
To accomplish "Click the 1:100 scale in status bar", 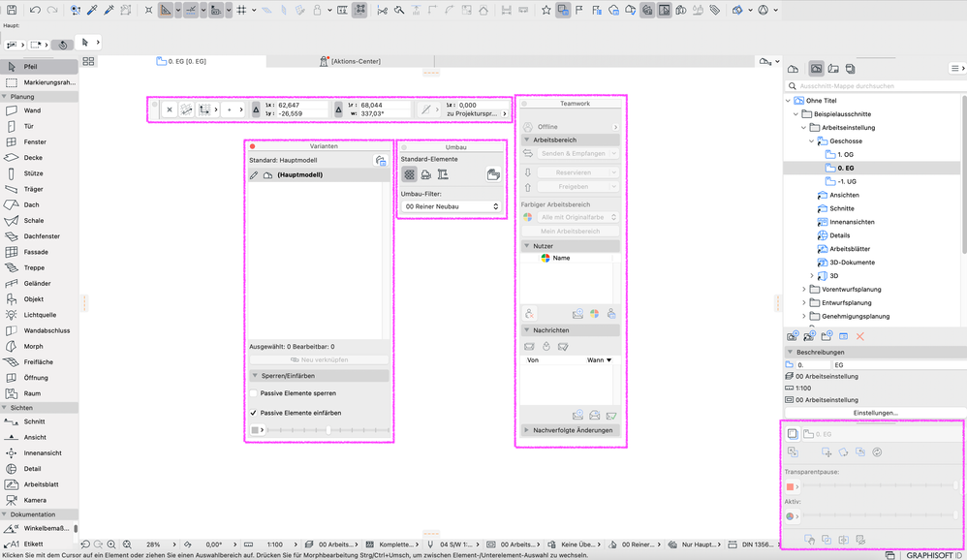I will (274, 544).
